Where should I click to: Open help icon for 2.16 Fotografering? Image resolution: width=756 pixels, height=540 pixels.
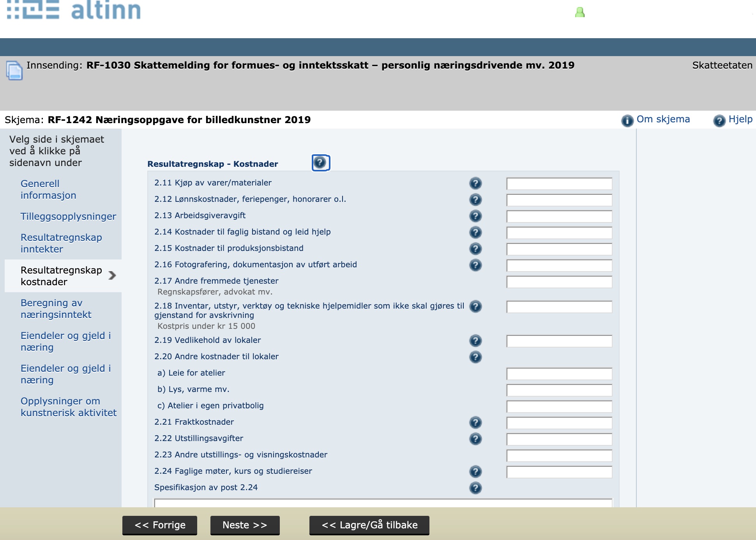point(475,265)
